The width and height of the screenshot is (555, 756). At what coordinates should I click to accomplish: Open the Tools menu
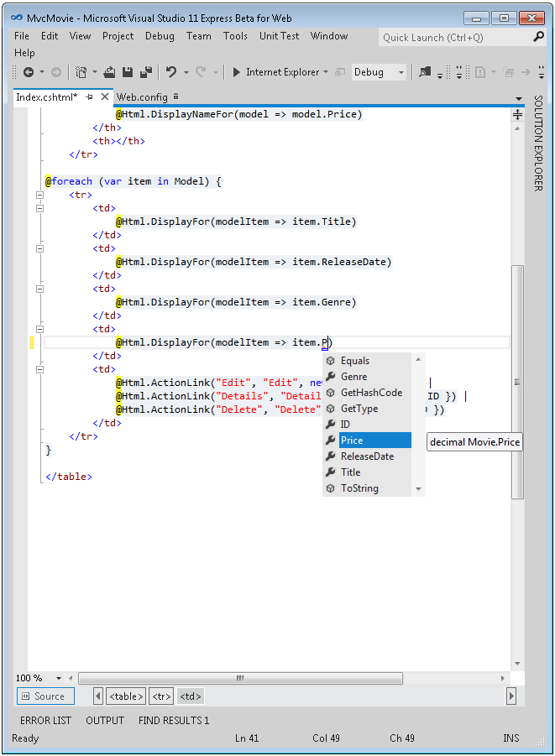click(235, 36)
